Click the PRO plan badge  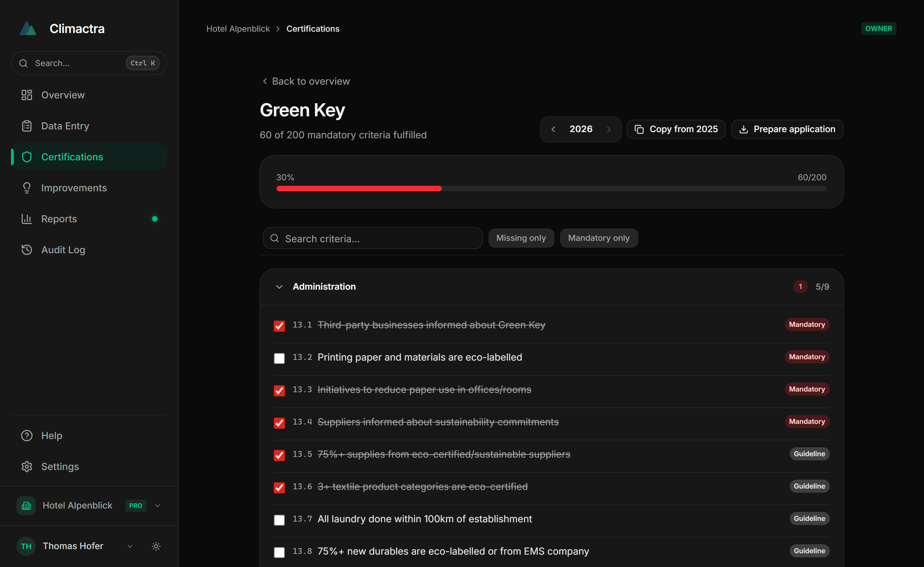click(136, 505)
